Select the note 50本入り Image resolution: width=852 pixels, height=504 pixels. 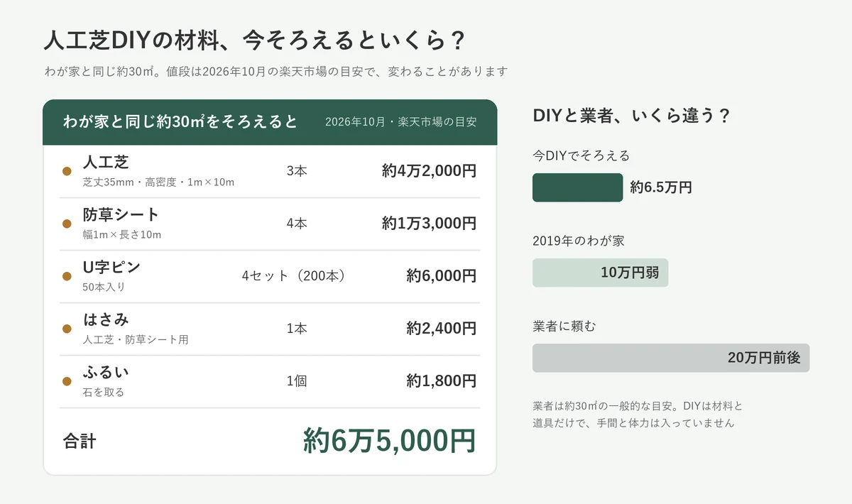click(104, 287)
